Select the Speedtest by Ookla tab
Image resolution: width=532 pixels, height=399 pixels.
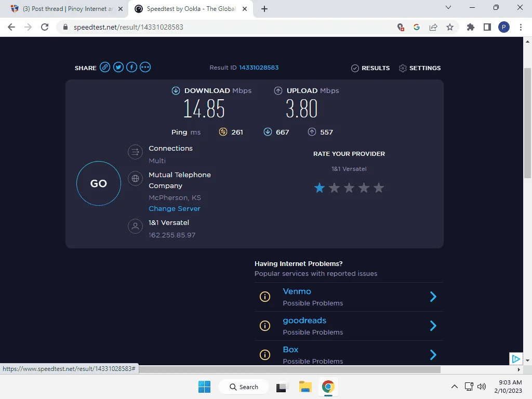(191, 9)
